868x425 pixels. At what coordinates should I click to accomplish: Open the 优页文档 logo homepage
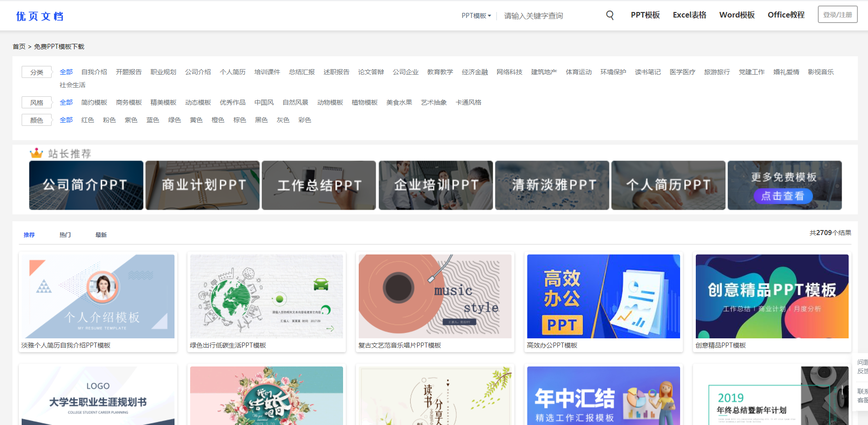[40, 16]
